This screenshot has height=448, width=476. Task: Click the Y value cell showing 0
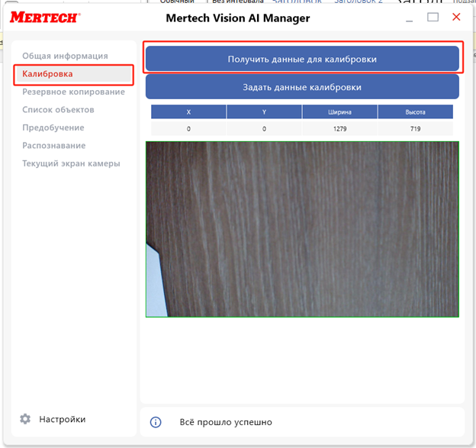click(x=264, y=128)
